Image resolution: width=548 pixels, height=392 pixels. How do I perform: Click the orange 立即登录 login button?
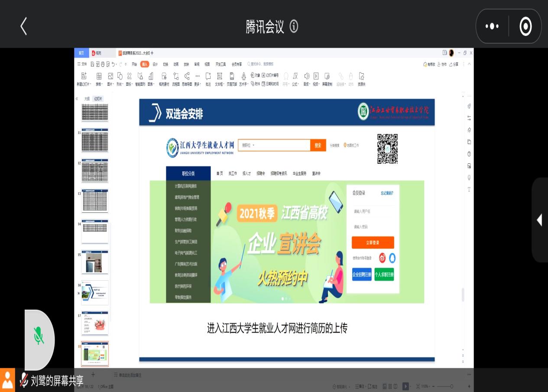373,243
